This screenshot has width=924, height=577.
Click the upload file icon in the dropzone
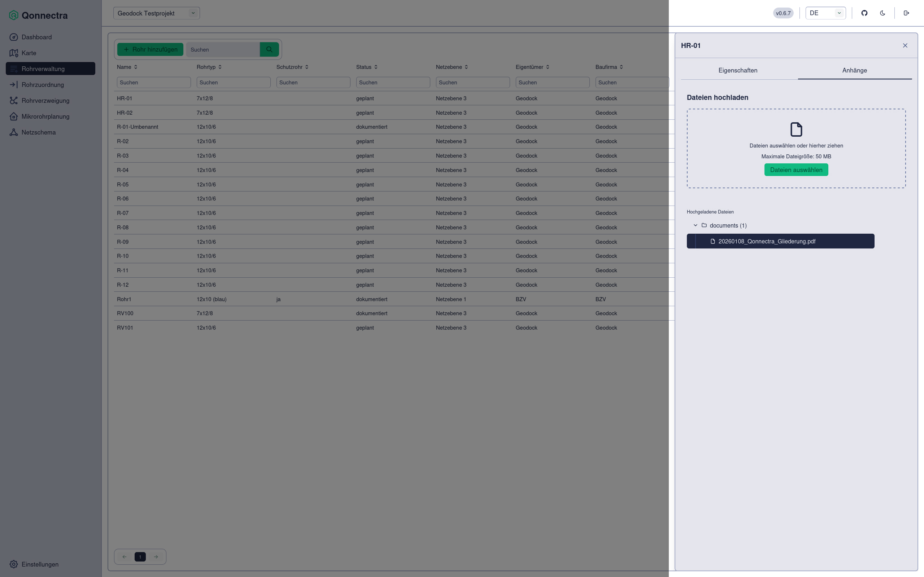coord(796,129)
